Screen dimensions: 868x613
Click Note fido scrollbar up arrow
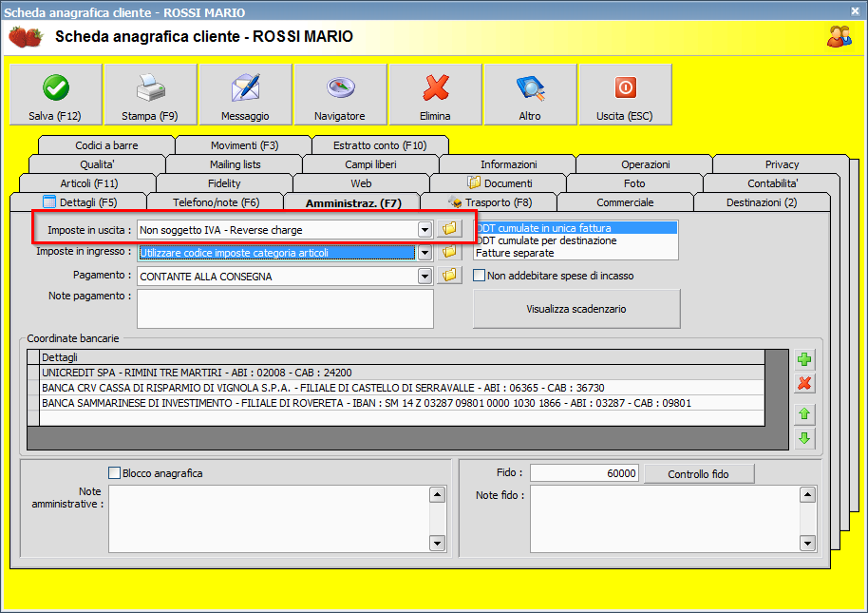(807, 494)
